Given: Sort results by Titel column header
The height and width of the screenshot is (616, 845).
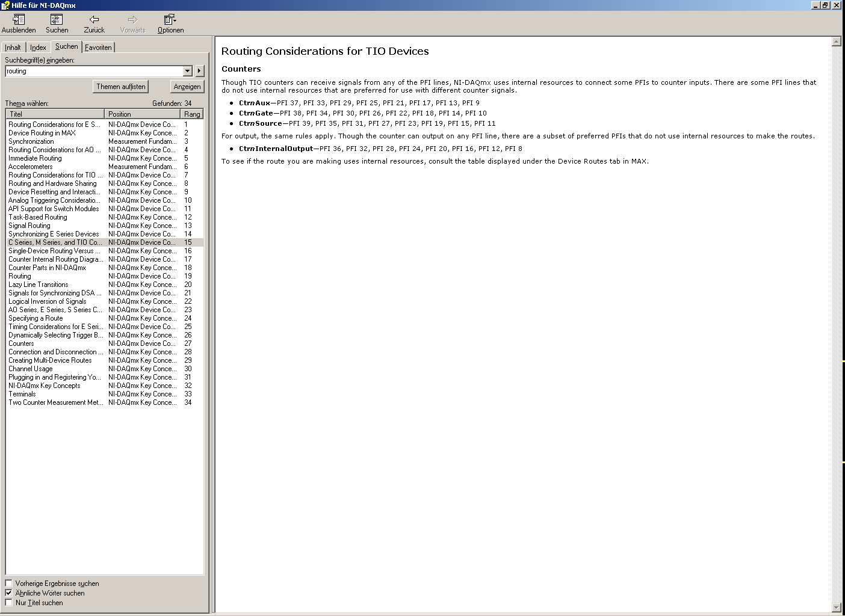Looking at the screenshot, I should pyautogui.click(x=56, y=114).
